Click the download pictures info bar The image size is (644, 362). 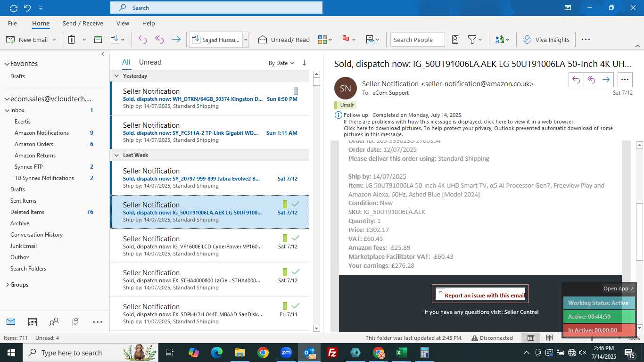[478, 131]
